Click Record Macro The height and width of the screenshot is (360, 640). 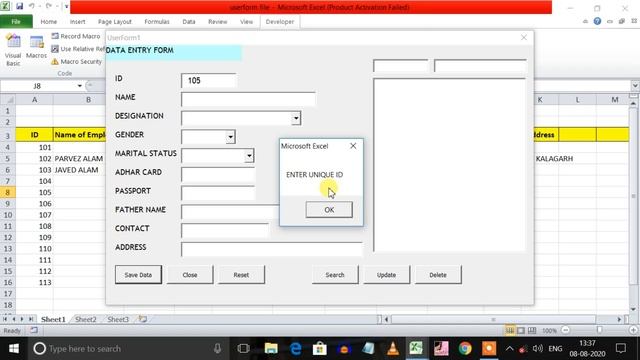coord(76,36)
